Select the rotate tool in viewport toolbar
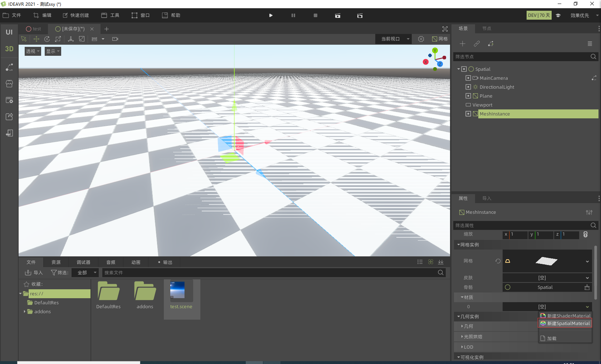Image resolution: width=601 pixels, height=364 pixels. (47, 39)
